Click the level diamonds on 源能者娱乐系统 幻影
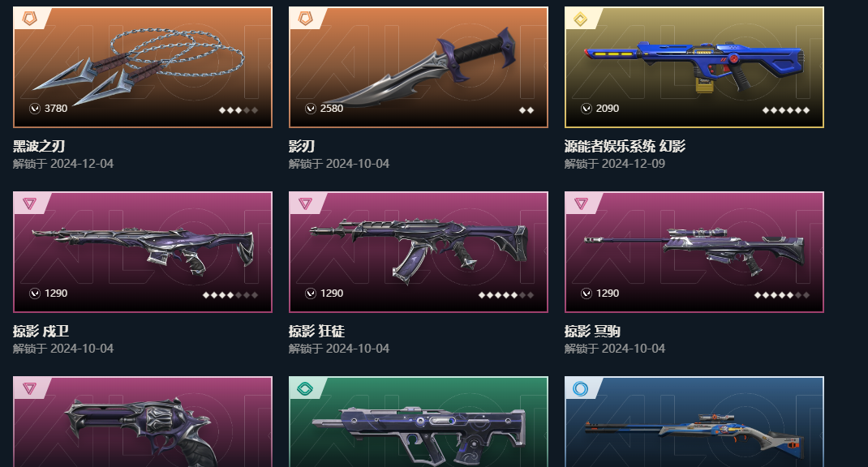Screen dimensions: 868x467 (785, 110)
